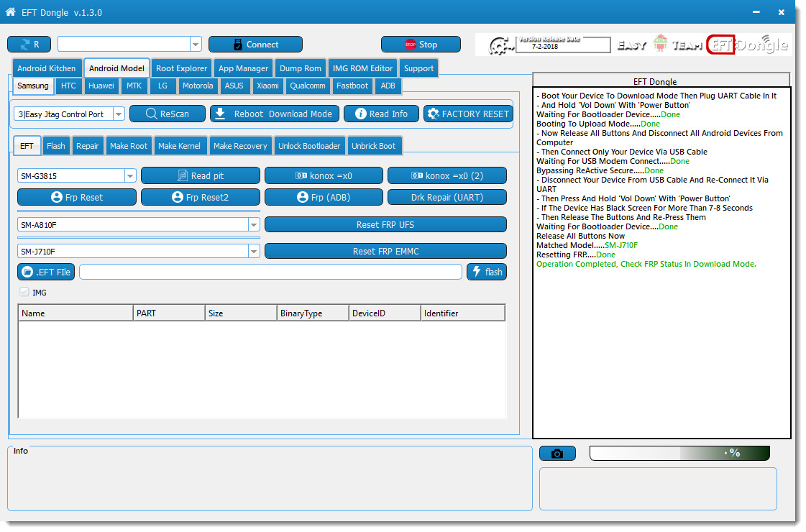806x532 pixels.
Task: Select the MTK brand tab
Action: (x=134, y=86)
